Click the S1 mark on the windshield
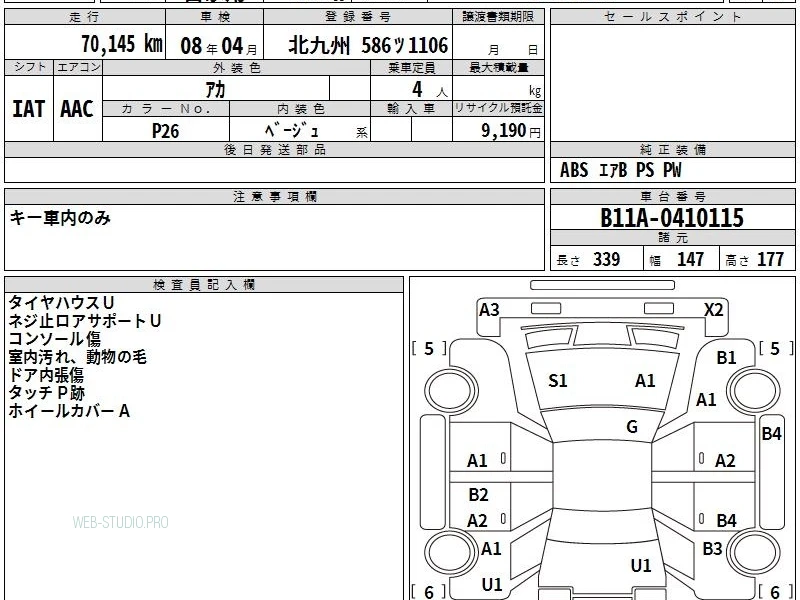800x600 pixels. (x=557, y=381)
